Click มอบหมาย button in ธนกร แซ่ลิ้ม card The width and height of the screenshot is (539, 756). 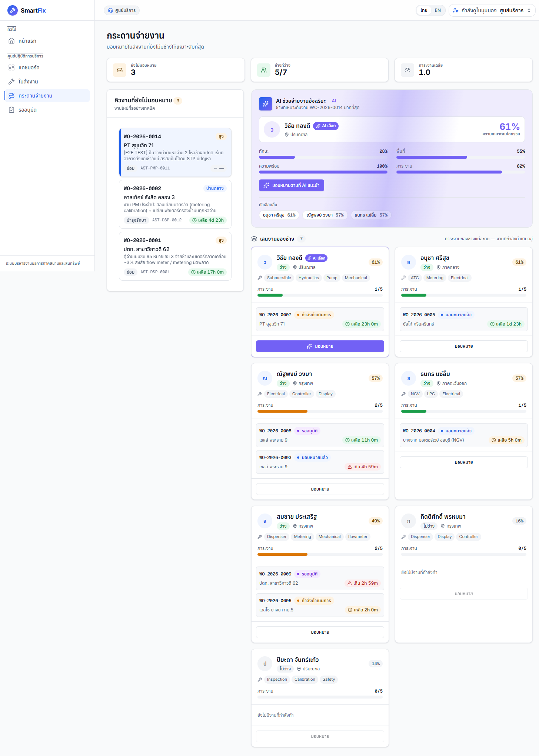[x=464, y=462]
